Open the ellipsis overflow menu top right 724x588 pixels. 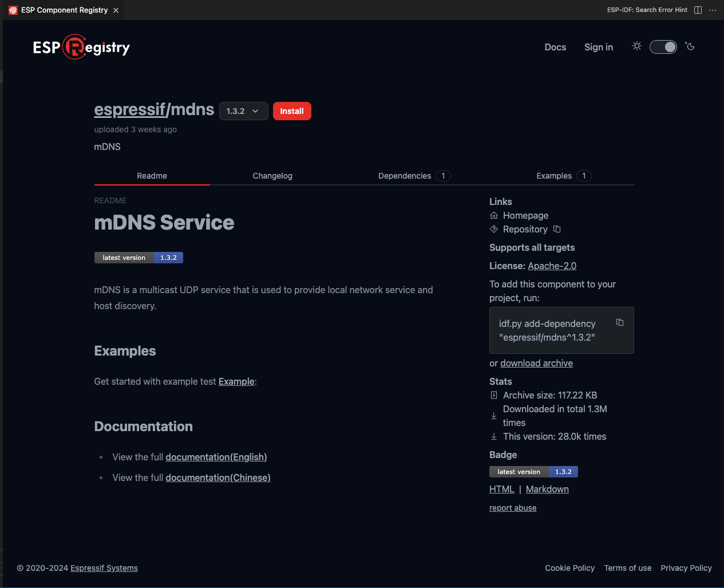[713, 10]
